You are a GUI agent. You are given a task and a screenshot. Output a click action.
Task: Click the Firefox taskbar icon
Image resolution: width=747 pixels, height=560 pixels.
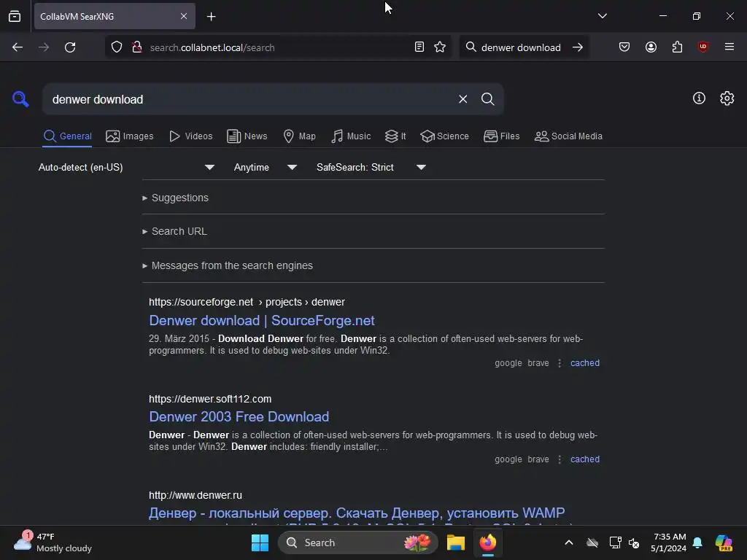[488, 542]
